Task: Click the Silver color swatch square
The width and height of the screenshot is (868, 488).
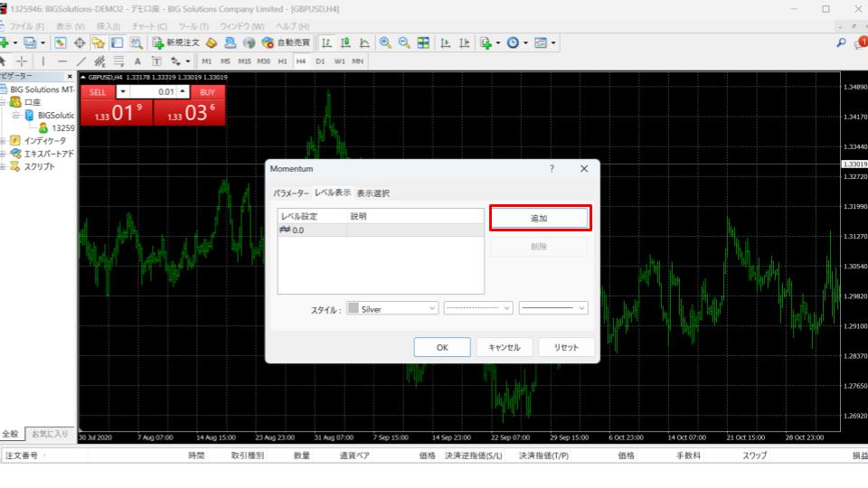Action: pos(353,308)
